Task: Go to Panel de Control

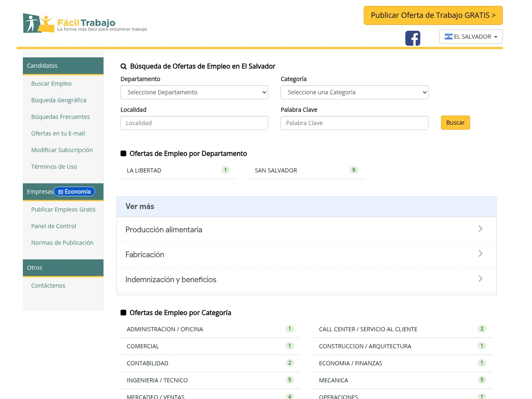Action: pyautogui.click(x=54, y=226)
